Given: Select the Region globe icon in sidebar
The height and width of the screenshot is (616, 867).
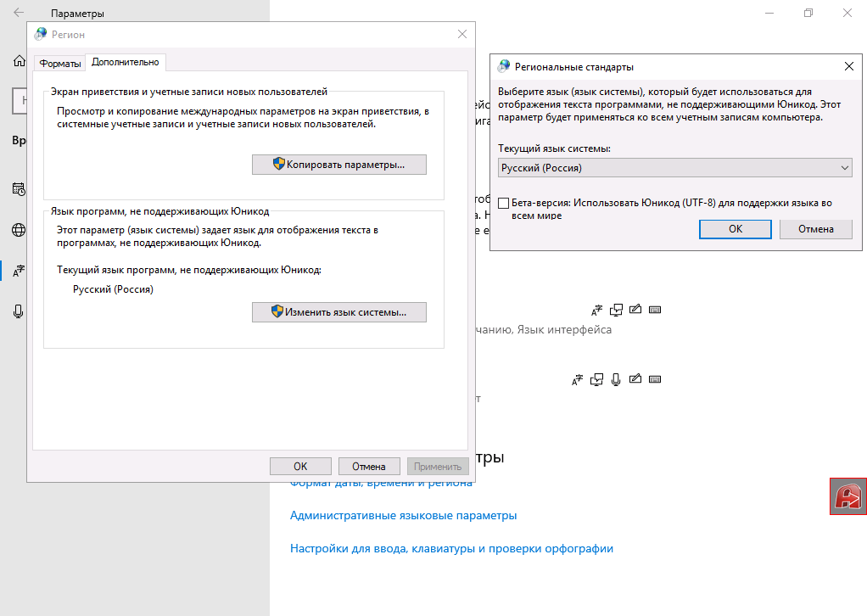Looking at the screenshot, I should click(x=18, y=230).
